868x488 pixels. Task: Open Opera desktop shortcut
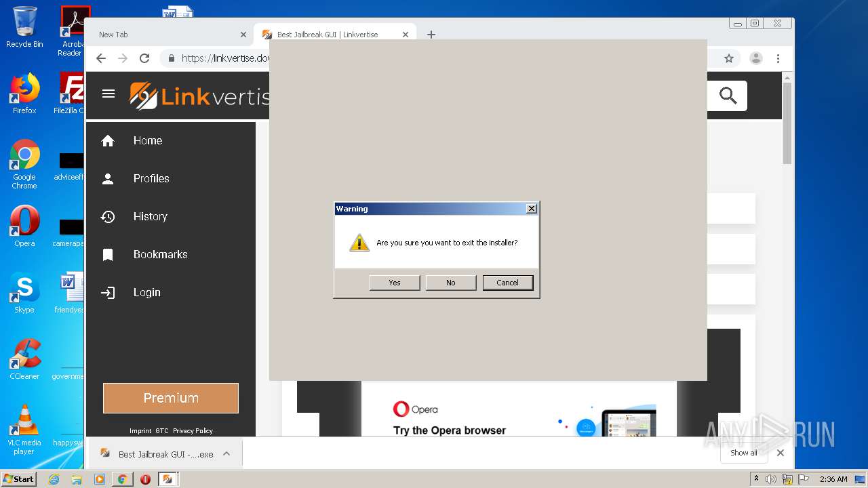(24, 226)
